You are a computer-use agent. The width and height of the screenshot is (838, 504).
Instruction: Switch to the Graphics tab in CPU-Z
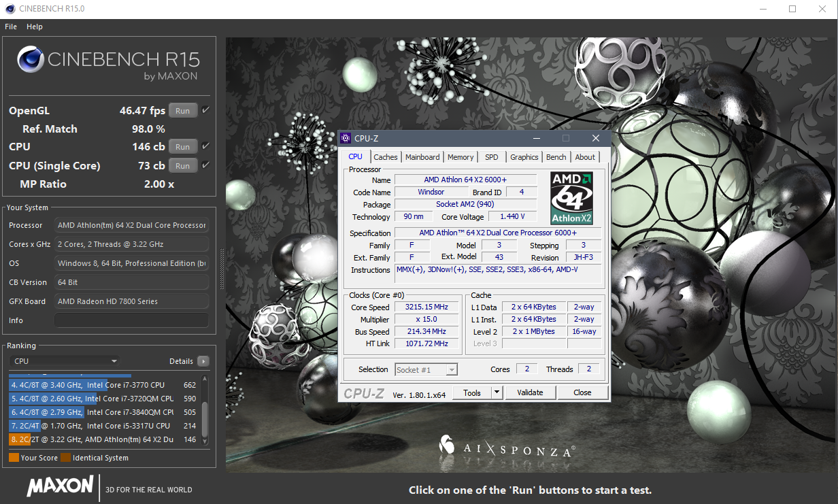pyautogui.click(x=524, y=157)
